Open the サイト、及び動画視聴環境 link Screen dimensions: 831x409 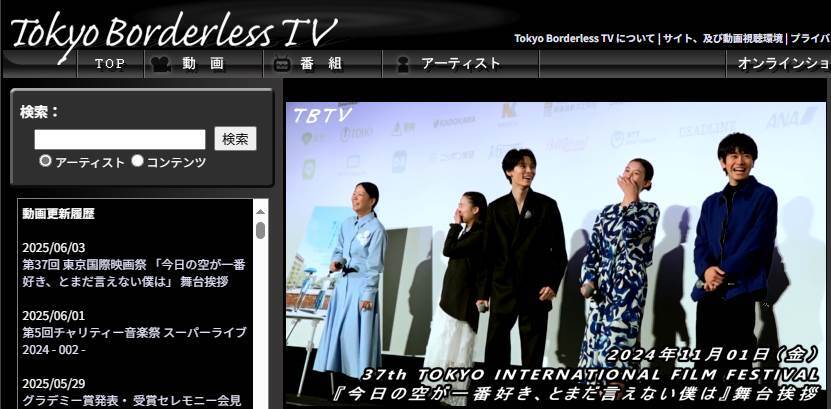pyautogui.click(x=722, y=39)
